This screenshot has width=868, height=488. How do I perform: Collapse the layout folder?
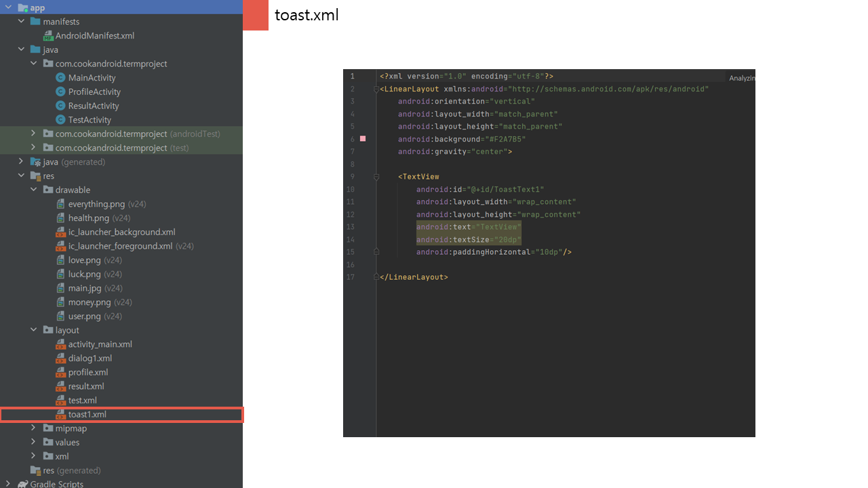tap(33, 330)
